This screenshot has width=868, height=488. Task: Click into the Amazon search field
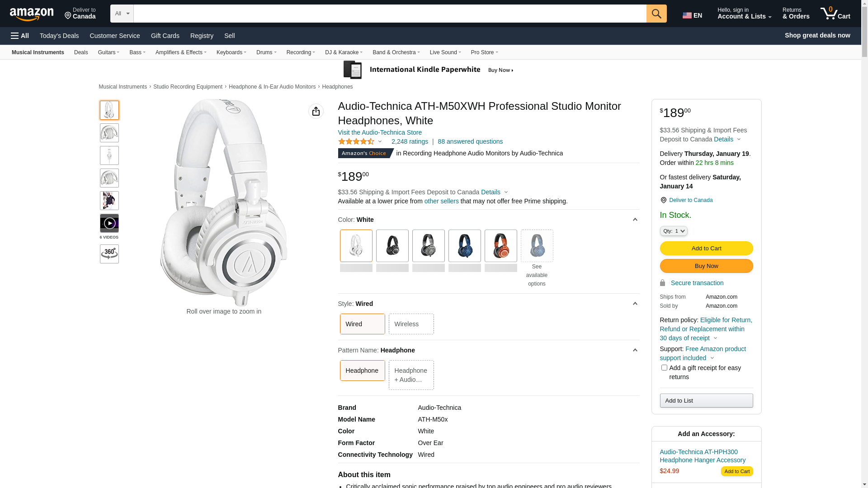coord(390,14)
